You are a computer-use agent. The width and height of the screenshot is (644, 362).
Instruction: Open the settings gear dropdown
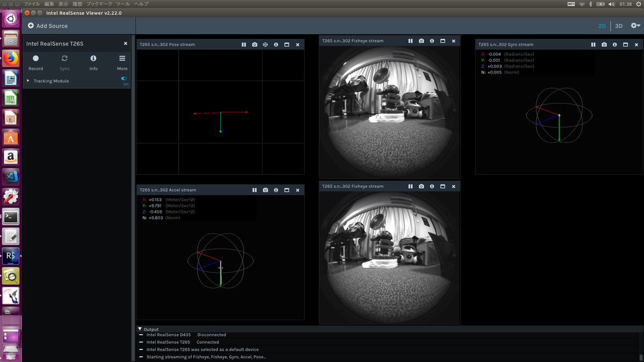pos(635,26)
